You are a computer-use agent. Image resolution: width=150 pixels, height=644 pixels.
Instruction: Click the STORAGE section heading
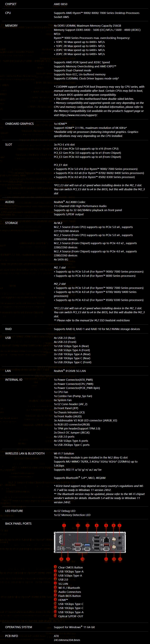click(12, 223)
